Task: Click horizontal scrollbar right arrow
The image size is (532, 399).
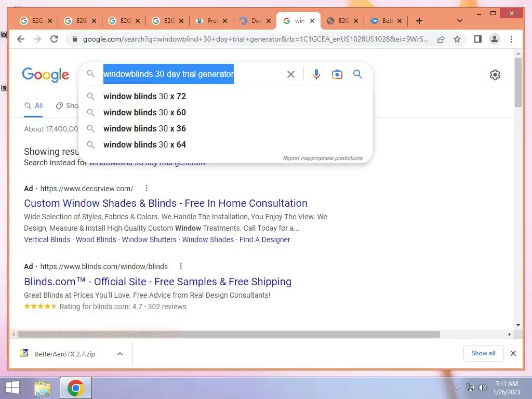Action: pyautogui.click(x=509, y=334)
